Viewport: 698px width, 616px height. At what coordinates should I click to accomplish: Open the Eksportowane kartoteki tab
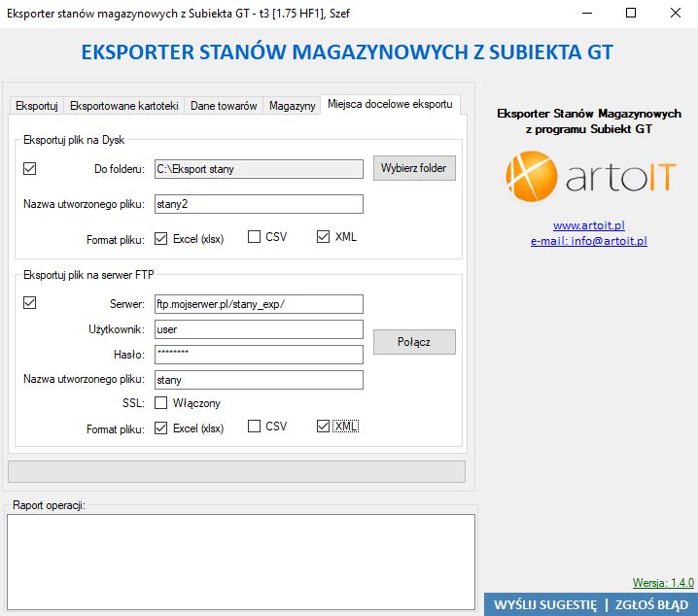[123, 106]
